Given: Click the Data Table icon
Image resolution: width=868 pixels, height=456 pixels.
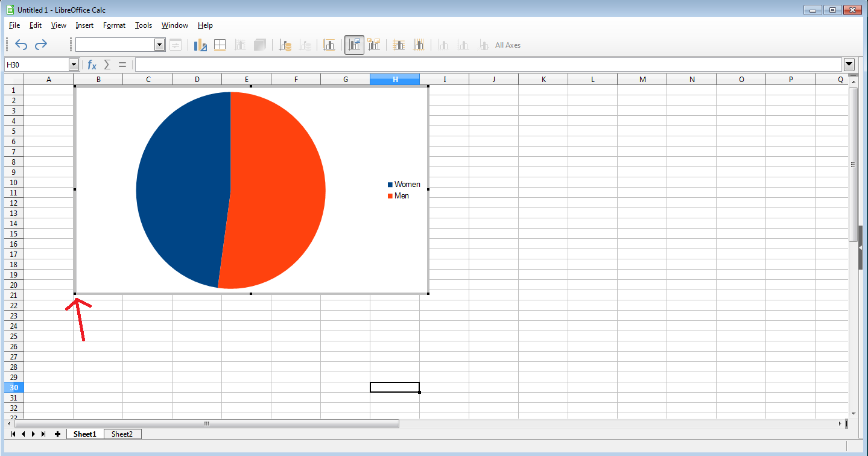Looking at the screenshot, I should 220,45.
